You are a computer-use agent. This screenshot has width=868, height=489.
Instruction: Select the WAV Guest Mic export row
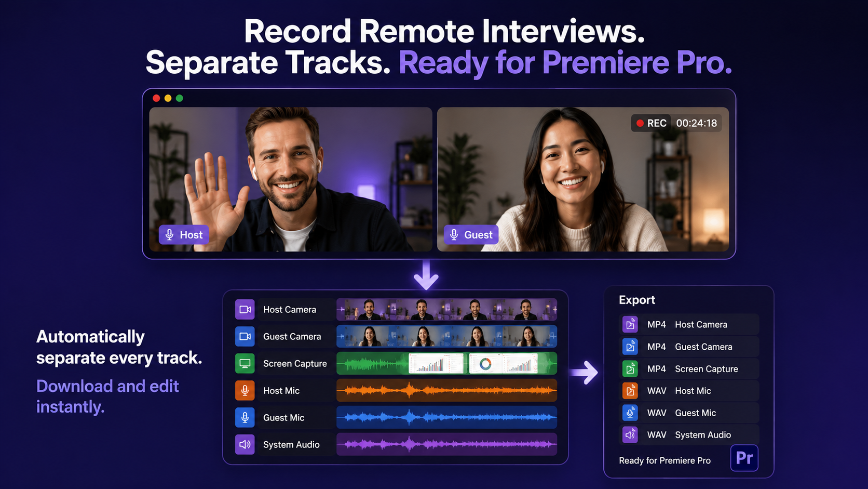689,413
